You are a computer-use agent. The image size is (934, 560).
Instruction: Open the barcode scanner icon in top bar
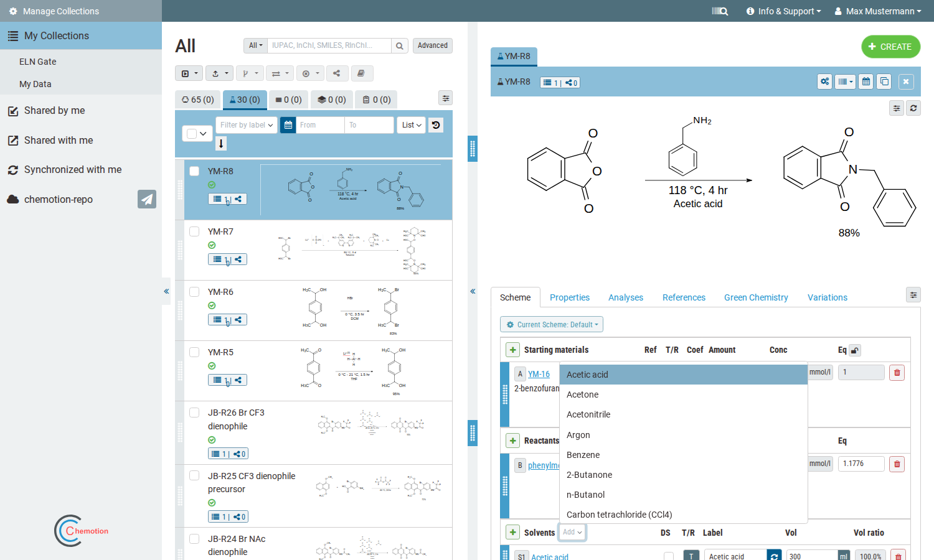(720, 11)
